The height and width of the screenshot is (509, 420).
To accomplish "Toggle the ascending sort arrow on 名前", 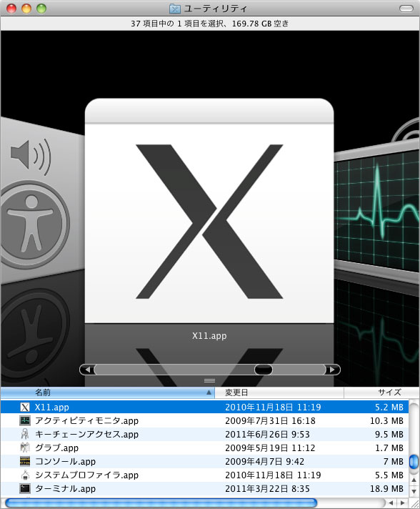I will click(209, 392).
